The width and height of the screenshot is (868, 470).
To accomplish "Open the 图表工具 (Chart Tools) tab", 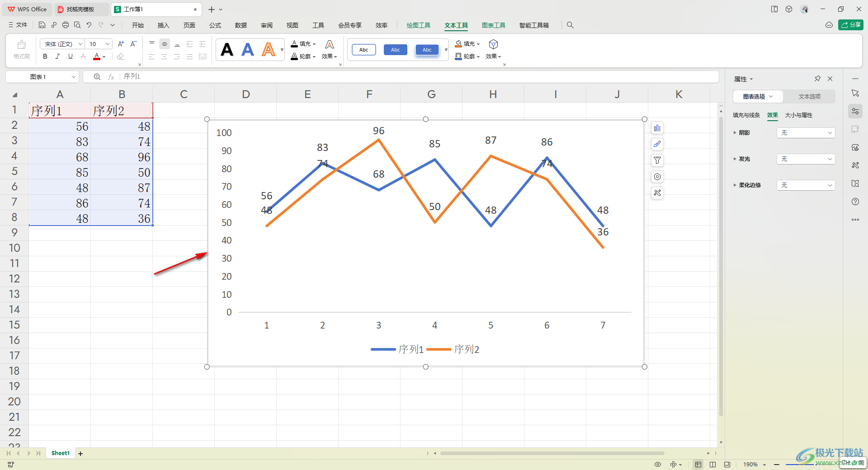I will (494, 25).
